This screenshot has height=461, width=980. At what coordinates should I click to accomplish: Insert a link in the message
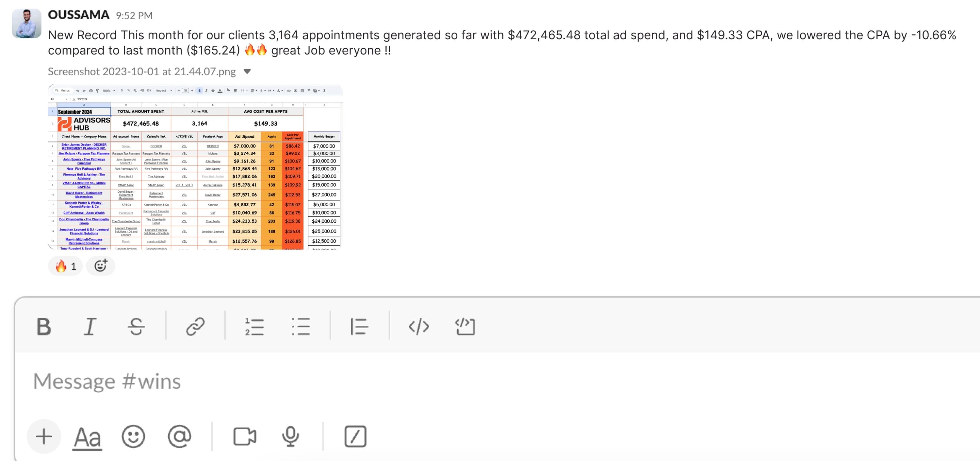[x=195, y=327]
